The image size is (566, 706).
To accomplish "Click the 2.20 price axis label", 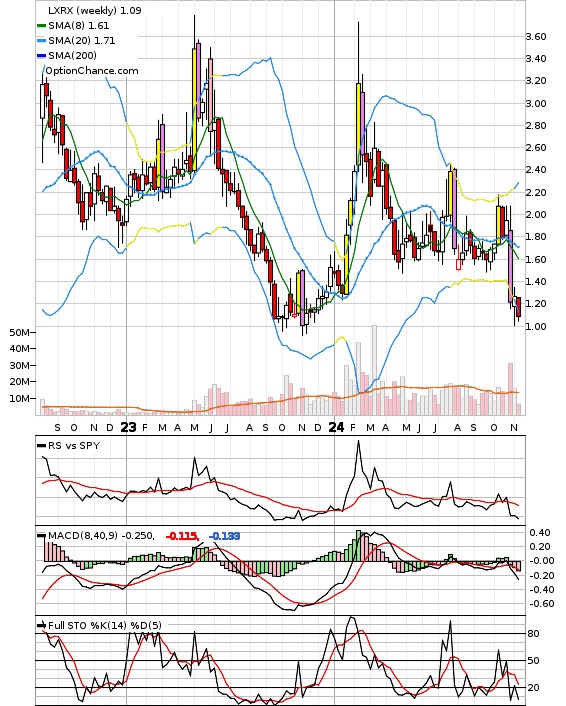I will [x=536, y=193].
